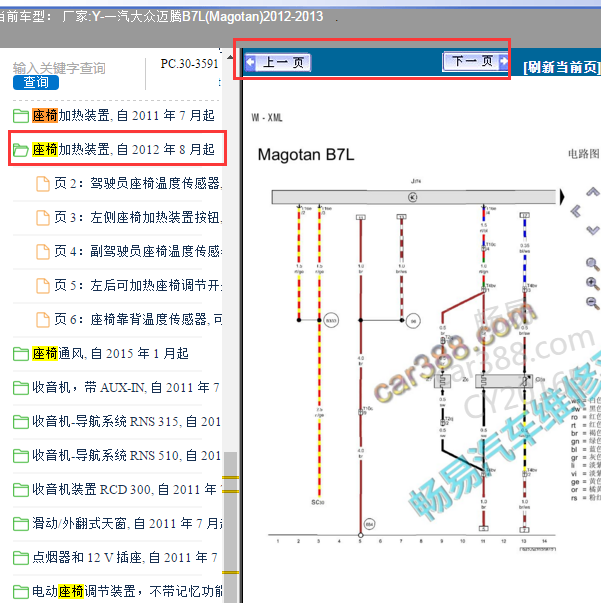Expand folder 座椅通风, 自 2015 年 1 月起
This screenshot has height=603, width=601.
click(x=101, y=353)
